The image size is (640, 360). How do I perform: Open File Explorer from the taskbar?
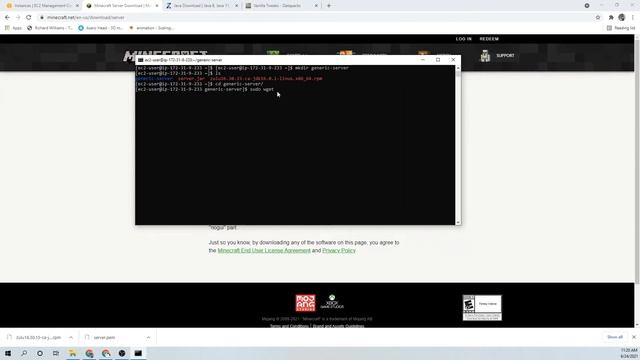click(x=72, y=353)
